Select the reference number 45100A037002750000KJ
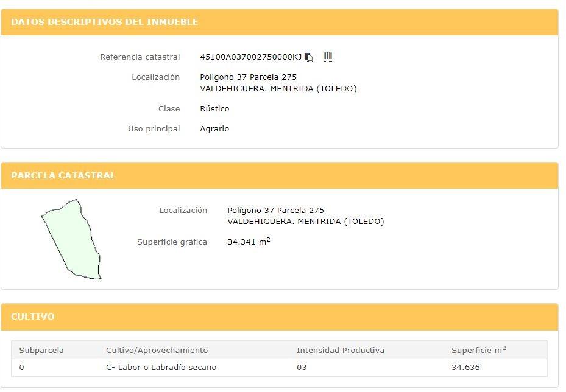The height and width of the screenshot is (392, 566). click(250, 57)
